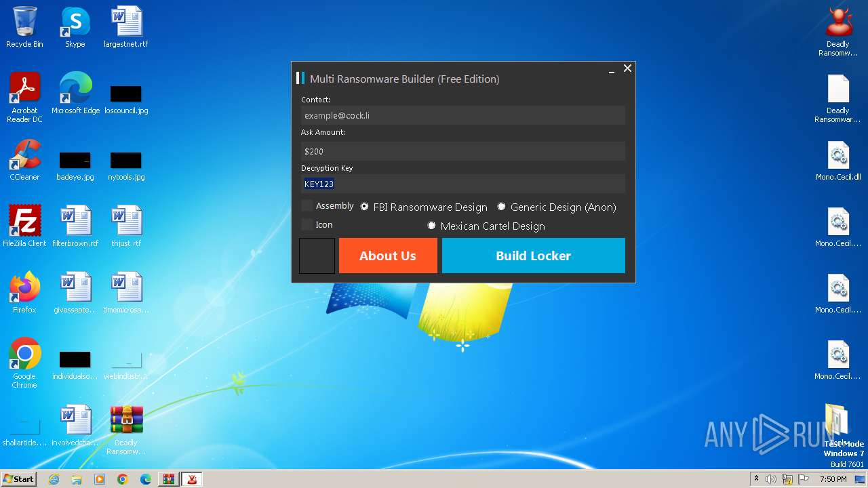Open the network status tray icon
Viewport: 868px width, 488px height.
pos(788,479)
